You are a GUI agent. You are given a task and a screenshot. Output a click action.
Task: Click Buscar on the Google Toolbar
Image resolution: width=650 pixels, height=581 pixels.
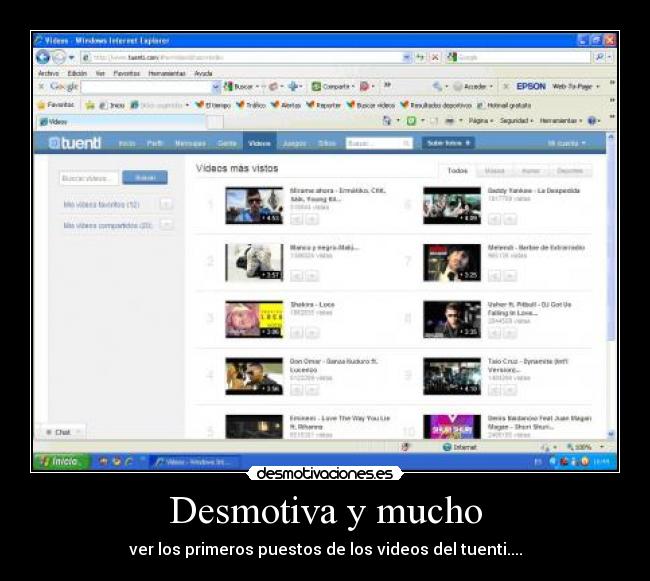(241, 87)
